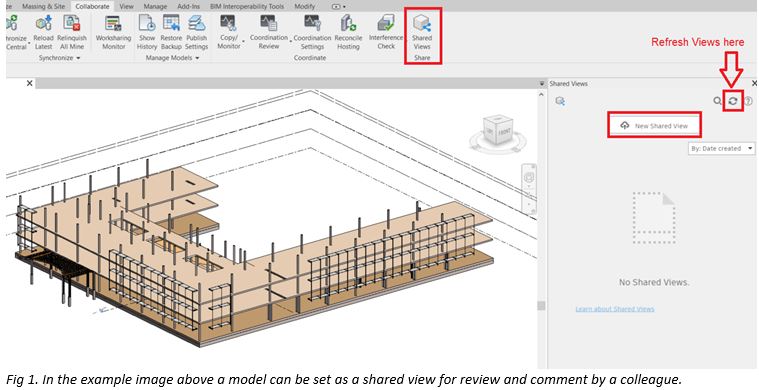This screenshot has width=759, height=390.
Task: Switch to the Modify tab
Action: tap(304, 6)
